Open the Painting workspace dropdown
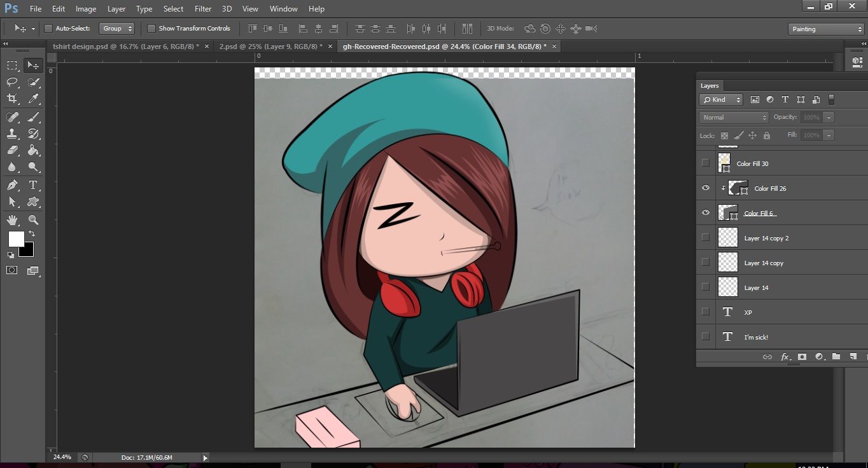 click(x=825, y=29)
